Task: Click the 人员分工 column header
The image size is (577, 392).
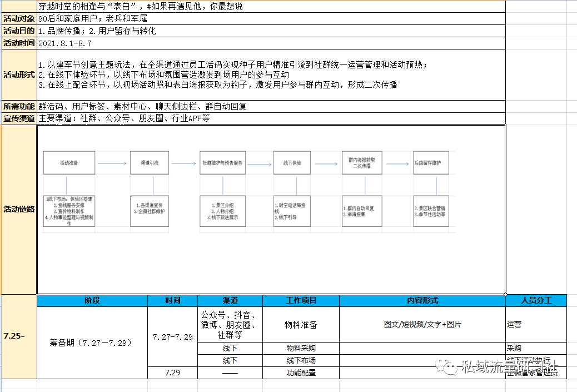Action: click(536, 300)
